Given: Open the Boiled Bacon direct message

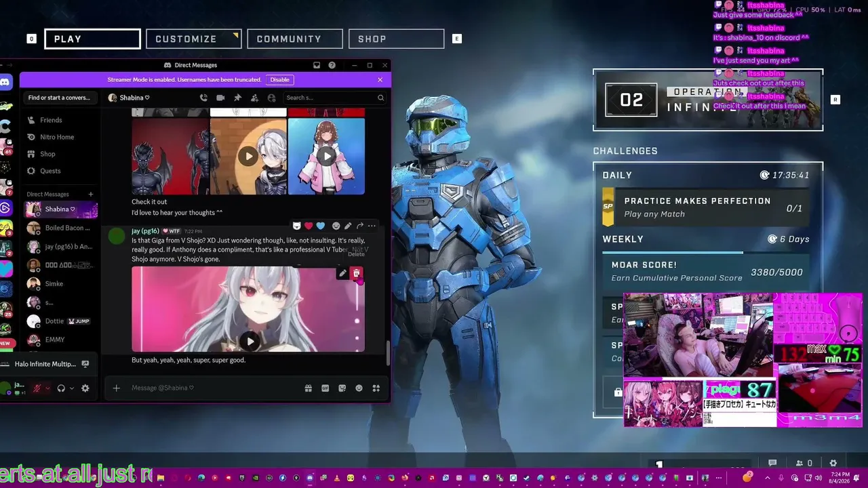Looking at the screenshot, I should tap(60, 228).
